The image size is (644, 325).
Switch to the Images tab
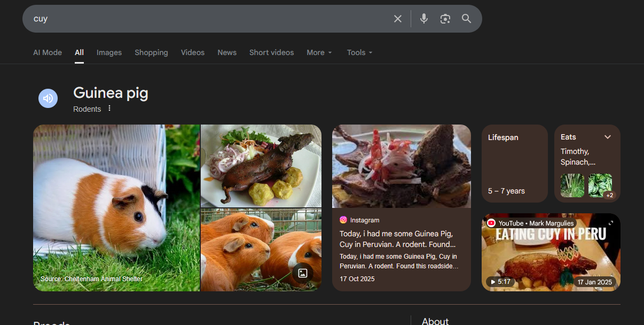tap(109, 52)
